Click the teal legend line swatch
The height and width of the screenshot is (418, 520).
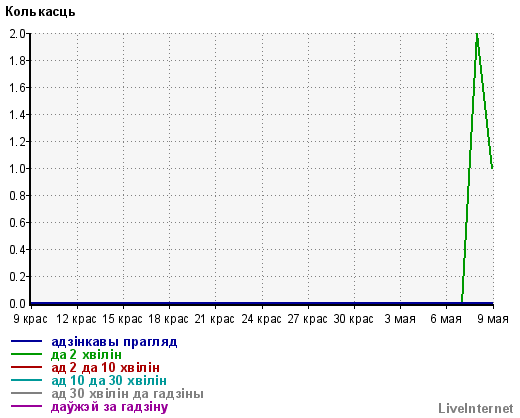pyautogui.click(x=26, y=380)
